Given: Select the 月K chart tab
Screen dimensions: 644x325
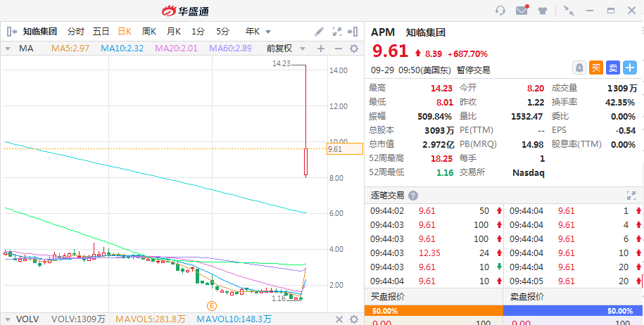Looking at the screenshot, I should (174, 32).
